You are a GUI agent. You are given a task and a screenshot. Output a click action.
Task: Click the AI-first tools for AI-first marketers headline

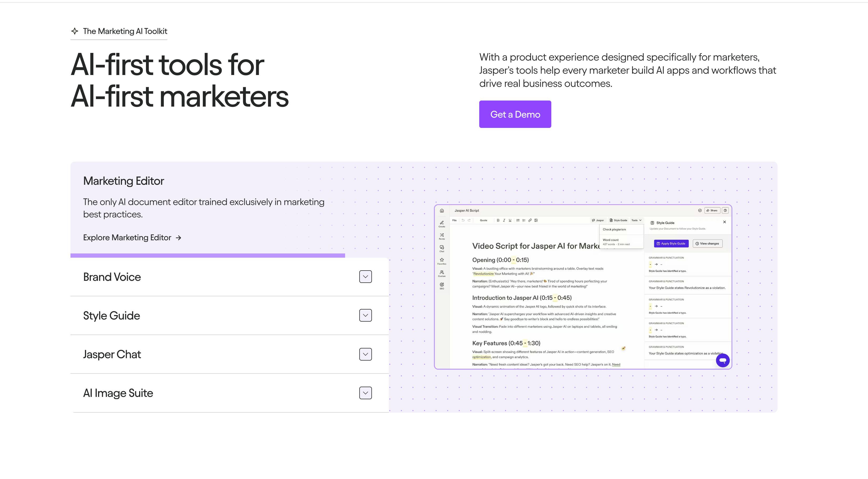(x=180, y=80)
